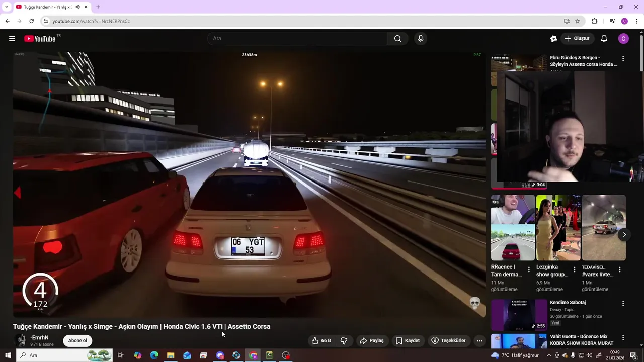Show hidden system tray icons chevron
The height and width of the screenshot is (362, 644).
point(549,355)
